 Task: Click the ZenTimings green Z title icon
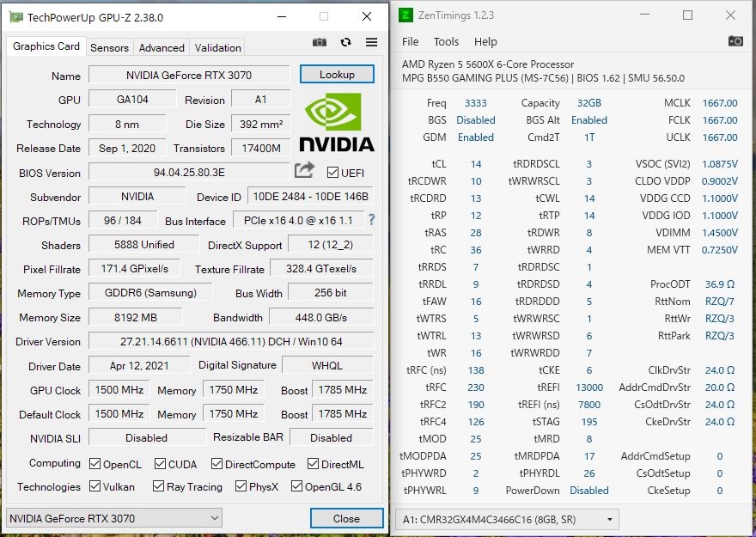coord(405,15)
